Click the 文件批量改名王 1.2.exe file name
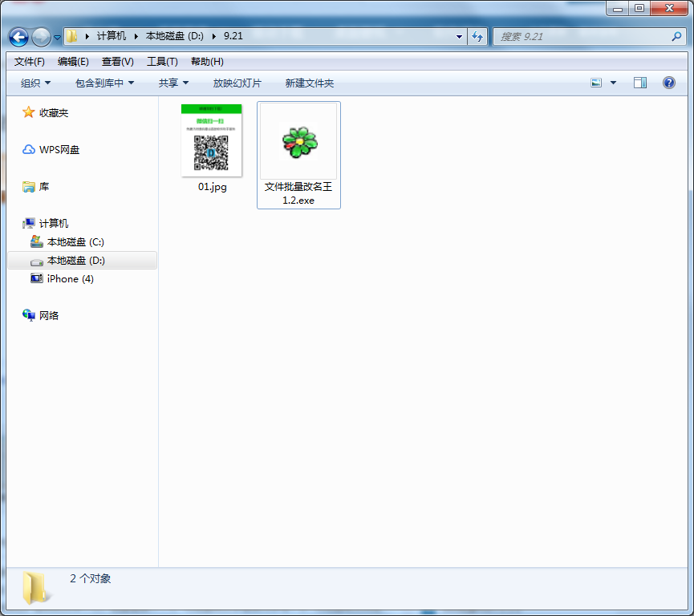 [298, 193]
